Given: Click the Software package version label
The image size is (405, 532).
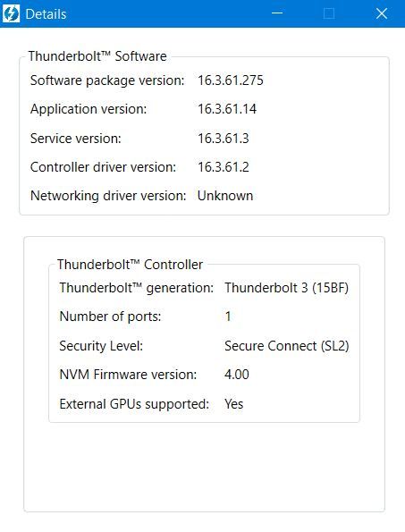Looking at the screenshot, I should coord(107,80).
